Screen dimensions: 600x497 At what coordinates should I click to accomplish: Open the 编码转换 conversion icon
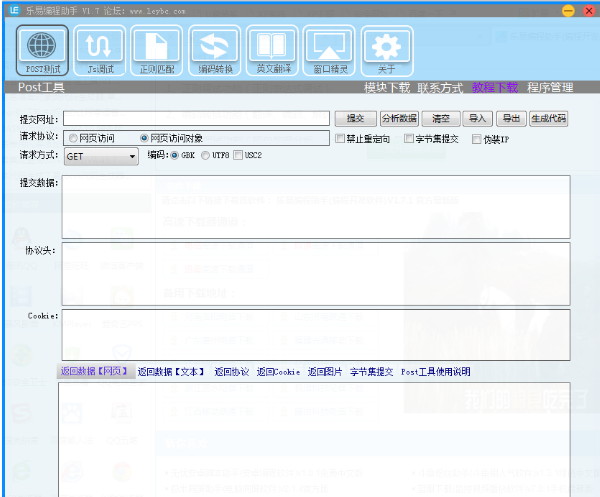point(215,51)
